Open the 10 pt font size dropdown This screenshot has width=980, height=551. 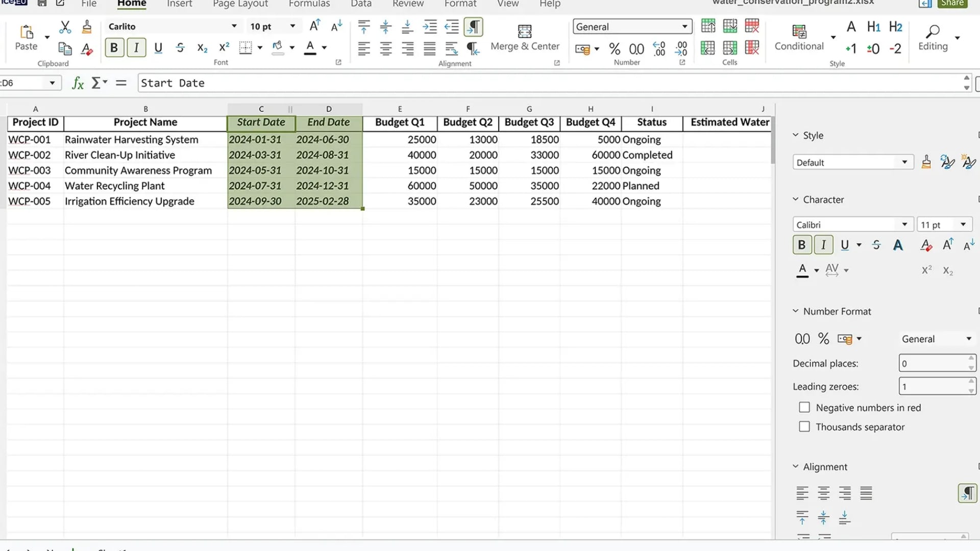[292, 26]
